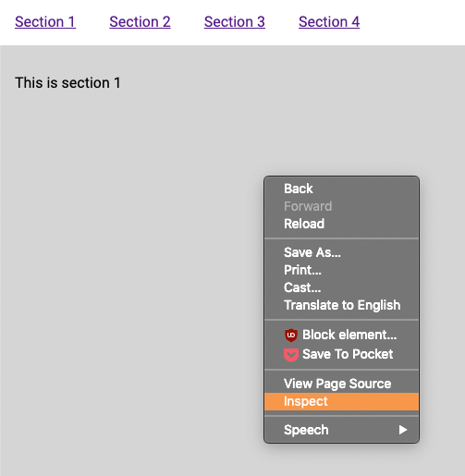Open the Section 2 link
Screen dimensions: 465x476
click(140, 22)
